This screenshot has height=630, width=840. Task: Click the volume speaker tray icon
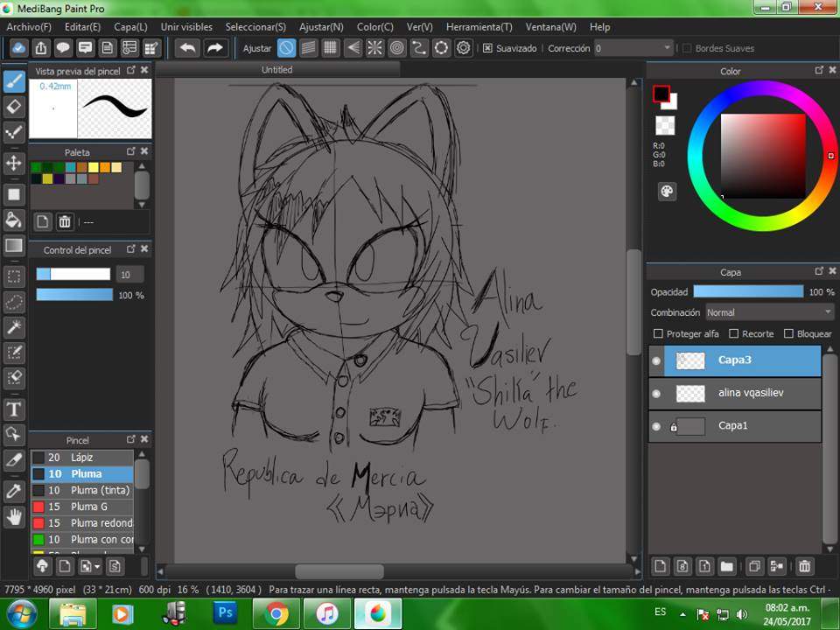pos(743,614)
